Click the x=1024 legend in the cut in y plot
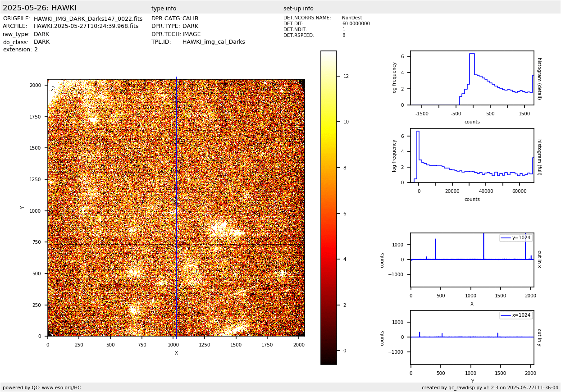Image resolution: width=561 pixels, height=392 pixels. coord(516,315)
